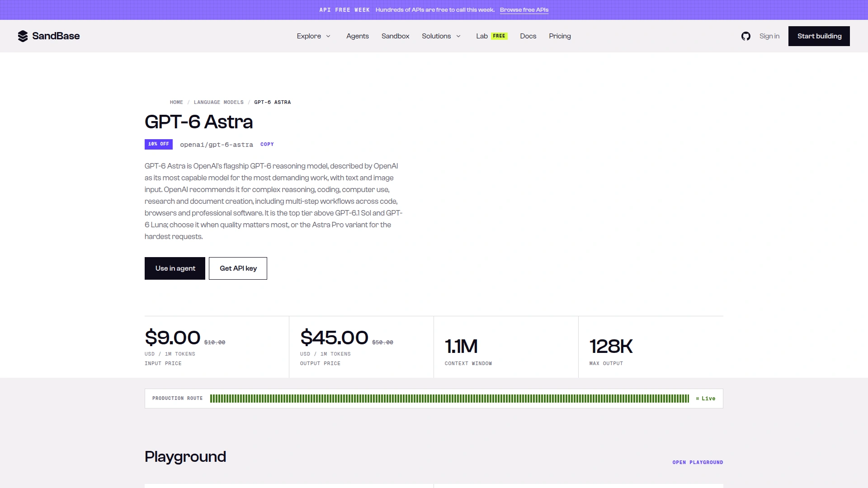This screenshot has width=868, height=488.
Task: Click the 1.1M context window value
Action: (461, 347)
